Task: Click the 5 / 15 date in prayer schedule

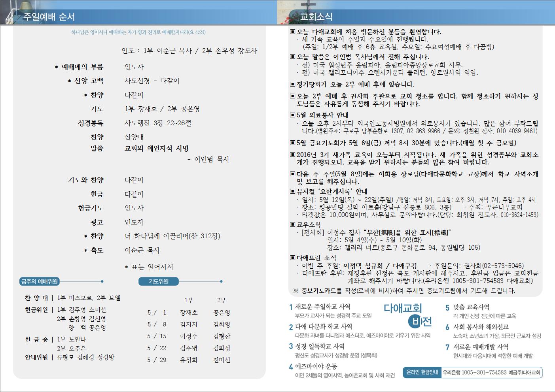Action: click(157, 336)
